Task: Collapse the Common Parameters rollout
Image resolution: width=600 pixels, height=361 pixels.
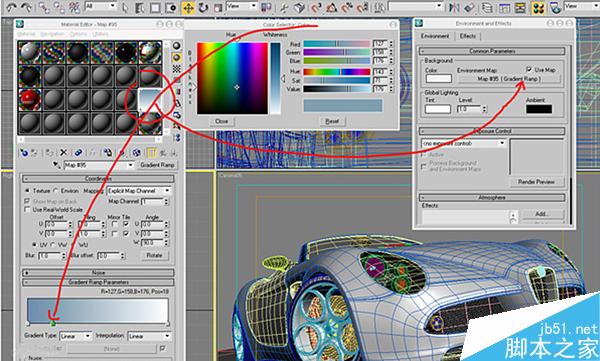Action: (x=492, y=51)
